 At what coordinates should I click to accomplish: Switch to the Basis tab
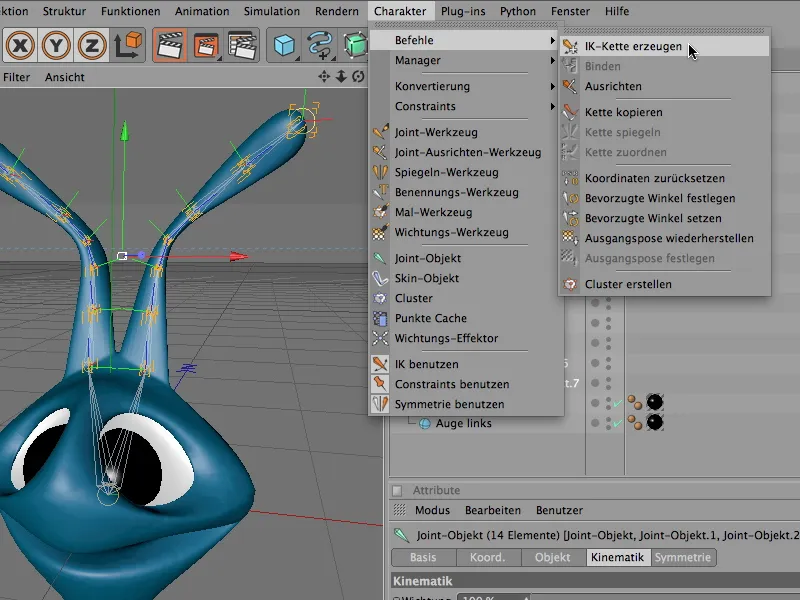pyautogui.click(x=423, y=557)
